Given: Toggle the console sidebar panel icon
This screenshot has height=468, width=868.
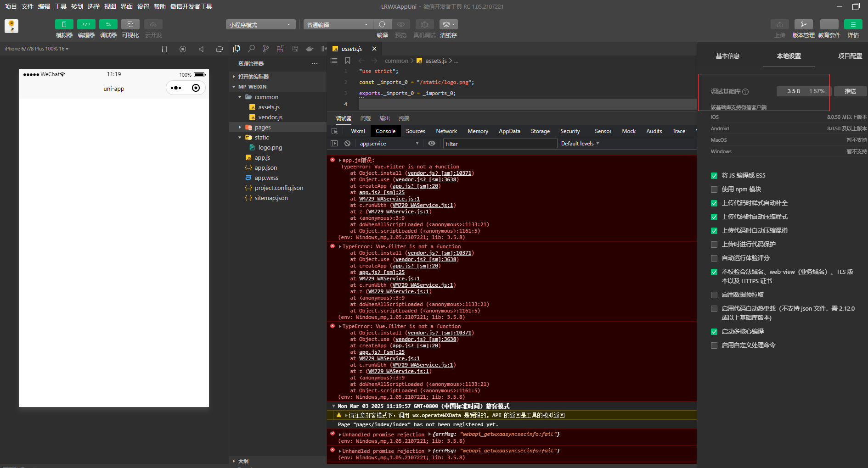Looking at the screenshot, I should click(x=334, y=144).
